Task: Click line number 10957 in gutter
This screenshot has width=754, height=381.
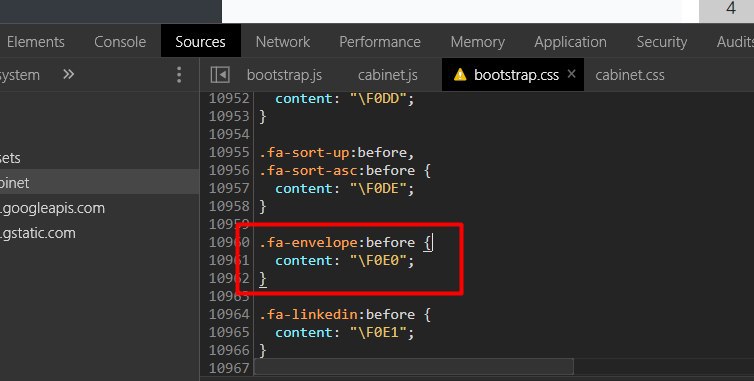Action: [229, 188]
